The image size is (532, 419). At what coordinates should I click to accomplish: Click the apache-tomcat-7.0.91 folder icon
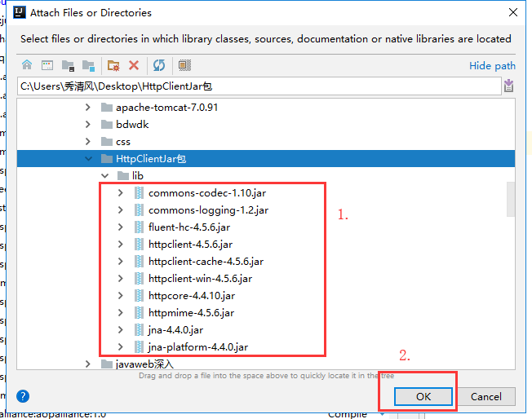pos(107,108)
